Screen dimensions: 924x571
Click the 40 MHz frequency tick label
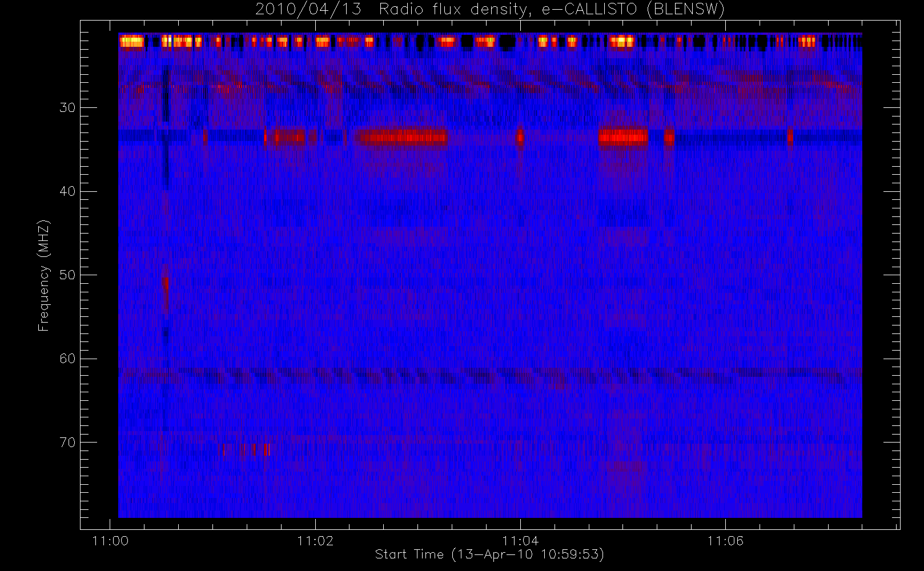67,191
